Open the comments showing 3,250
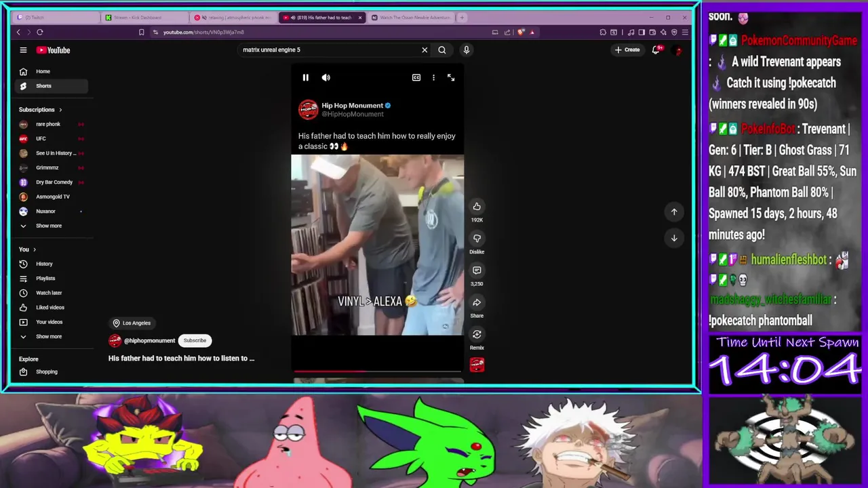The height and width of the screenshot is (488, 868). [x=477, y=270]
